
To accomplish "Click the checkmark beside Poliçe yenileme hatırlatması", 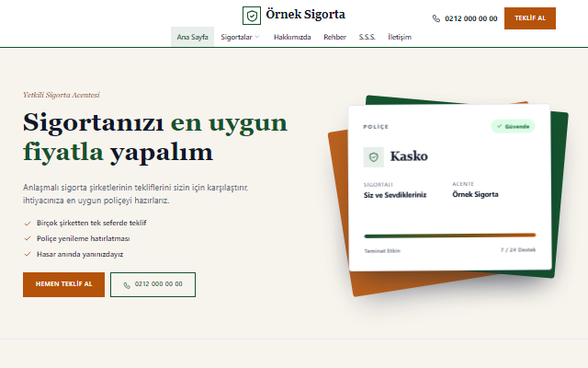I will coord(28,238).
